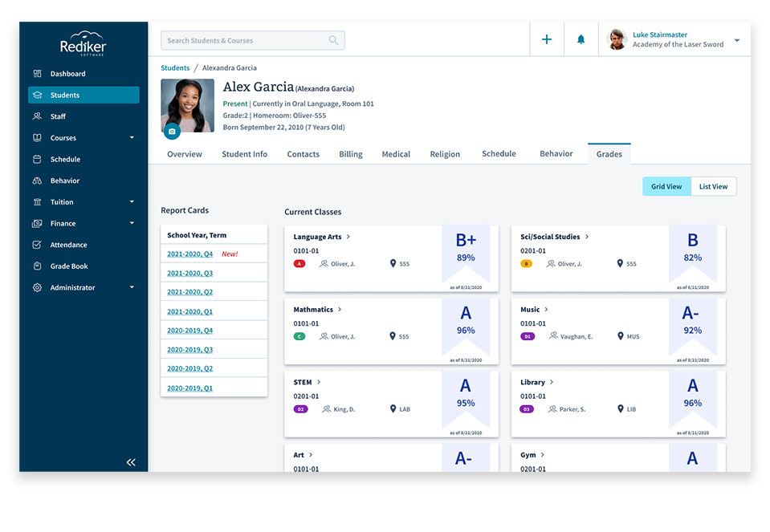Switch to the Student Info tab
The height and width of the screenshot is (532, 770).
[245, 154]
